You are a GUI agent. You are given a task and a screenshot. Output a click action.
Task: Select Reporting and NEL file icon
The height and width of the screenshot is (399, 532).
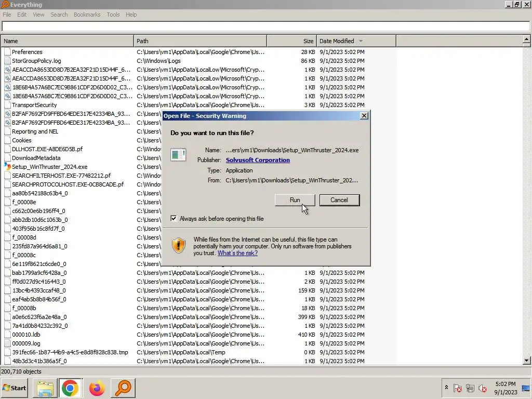pos(7,131)
